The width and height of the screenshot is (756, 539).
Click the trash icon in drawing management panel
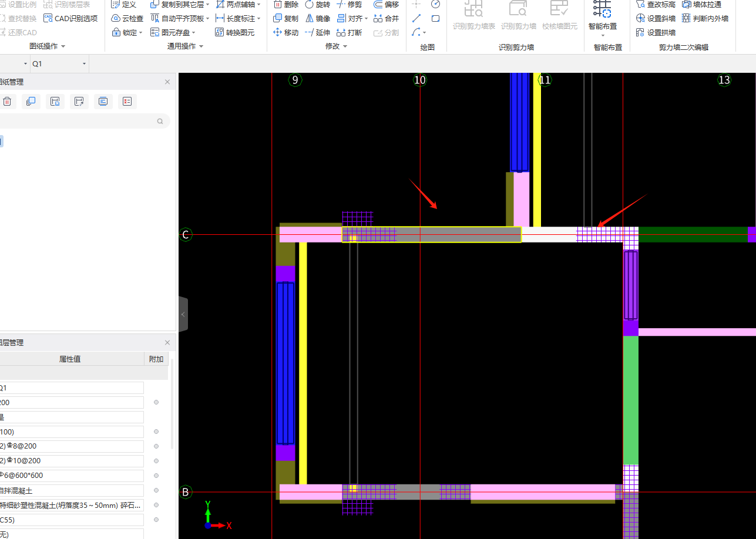point(7,102)
